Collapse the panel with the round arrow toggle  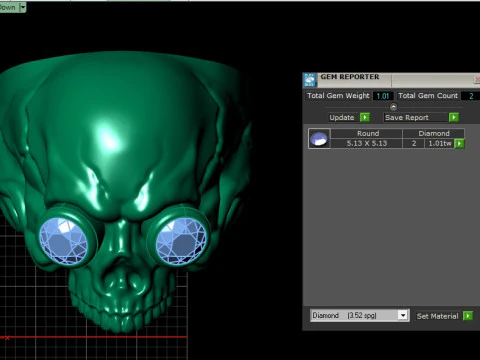click(x=393, y=107)
